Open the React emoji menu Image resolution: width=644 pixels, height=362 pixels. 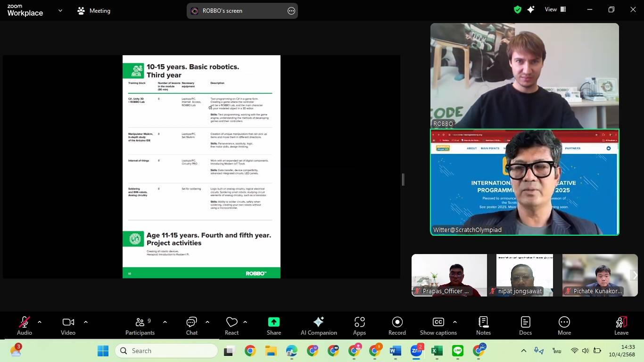coord(231,326)
